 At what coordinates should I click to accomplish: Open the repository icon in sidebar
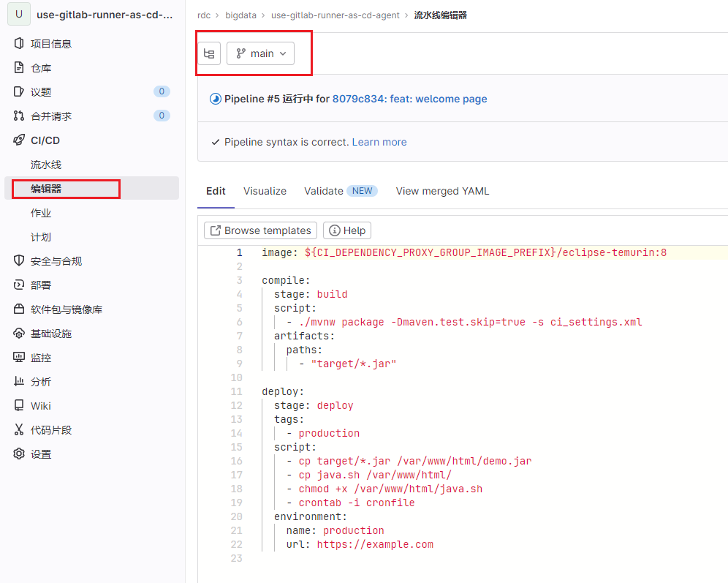coord(19,68)
